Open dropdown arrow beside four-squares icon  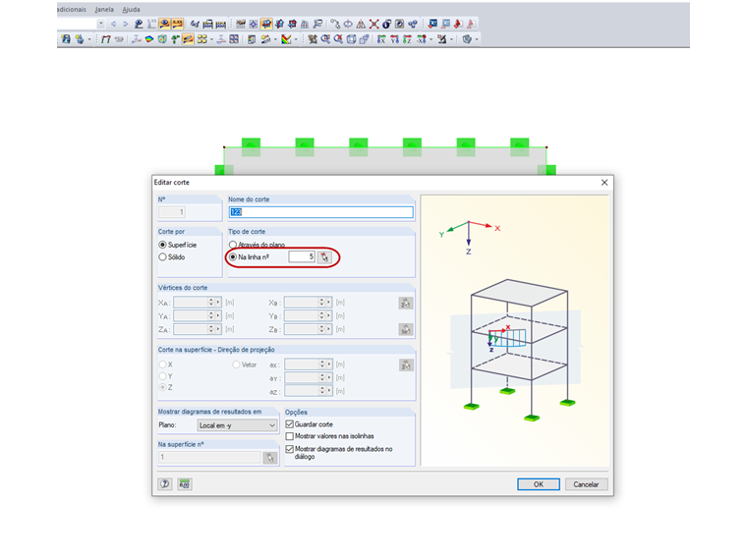(211, 39)
